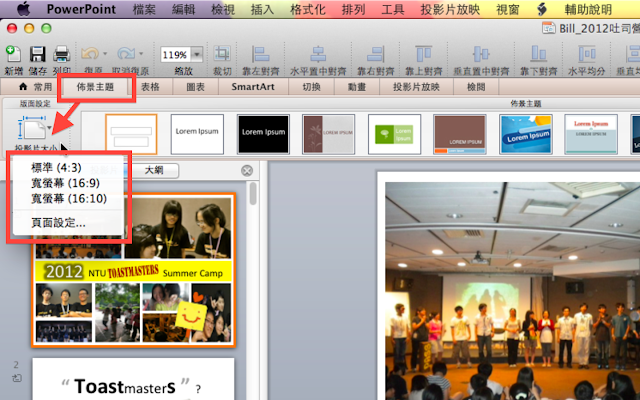Screen dimensions: 640x400
Task: Select the black Lorem Ipsum theme
Action: point(263,134)
